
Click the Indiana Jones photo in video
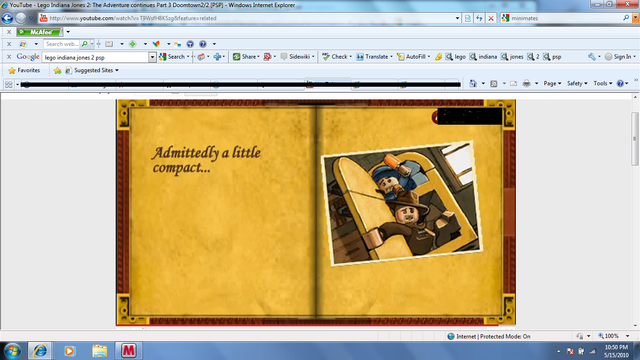click(x=402, y=203)
